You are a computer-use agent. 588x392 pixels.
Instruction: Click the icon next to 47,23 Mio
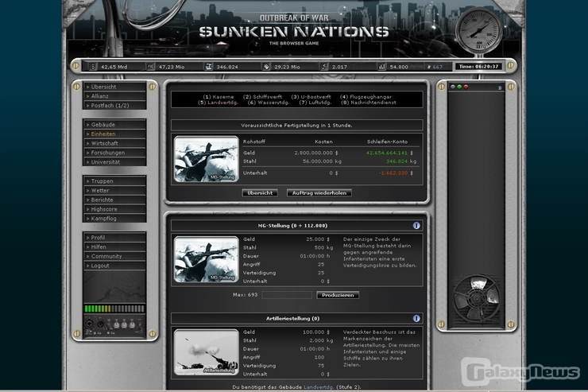click(151, 67)
